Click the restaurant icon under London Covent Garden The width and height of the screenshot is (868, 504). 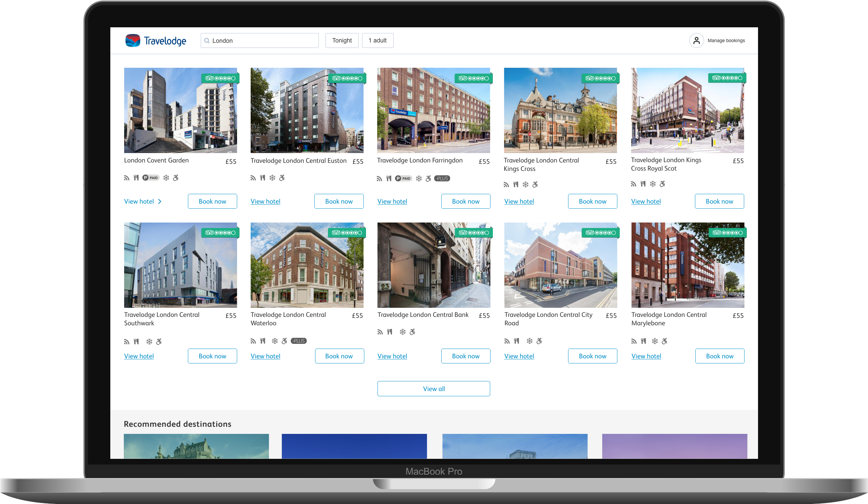click(136, 178)
